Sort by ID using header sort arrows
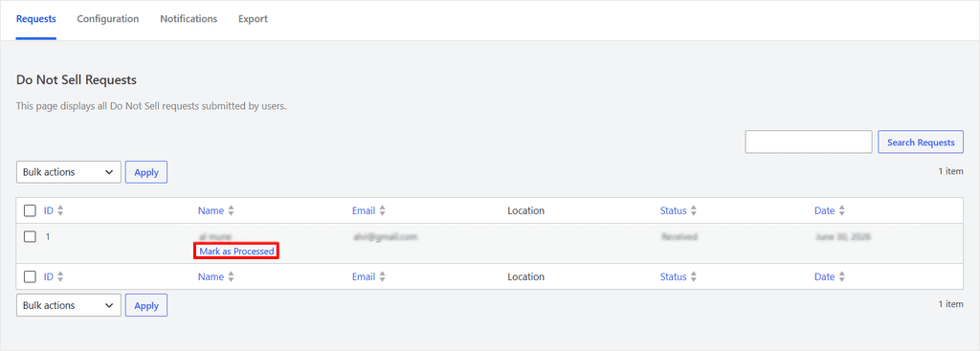Image resolution: width=980 pixels, height=351 pixels. [60, 211]
